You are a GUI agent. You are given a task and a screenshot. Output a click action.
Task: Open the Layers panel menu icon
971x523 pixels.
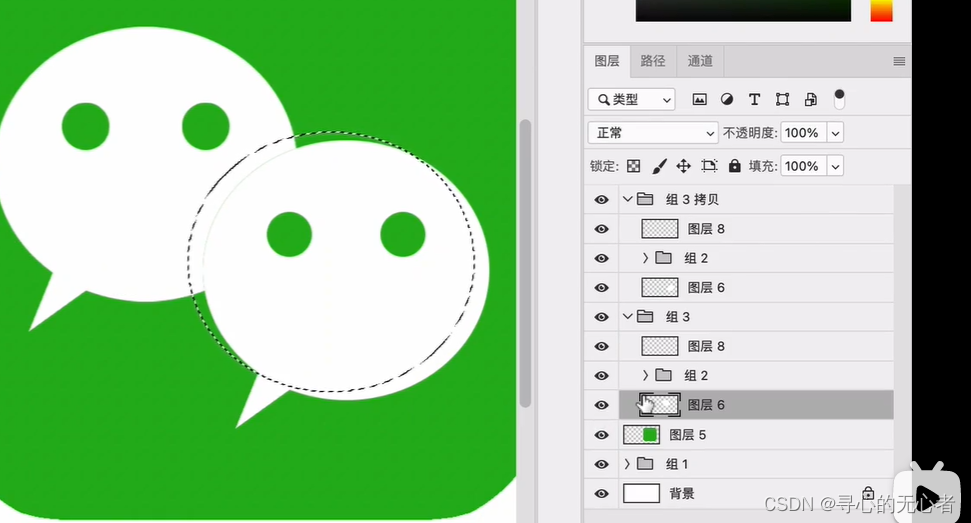click(899, 61)
